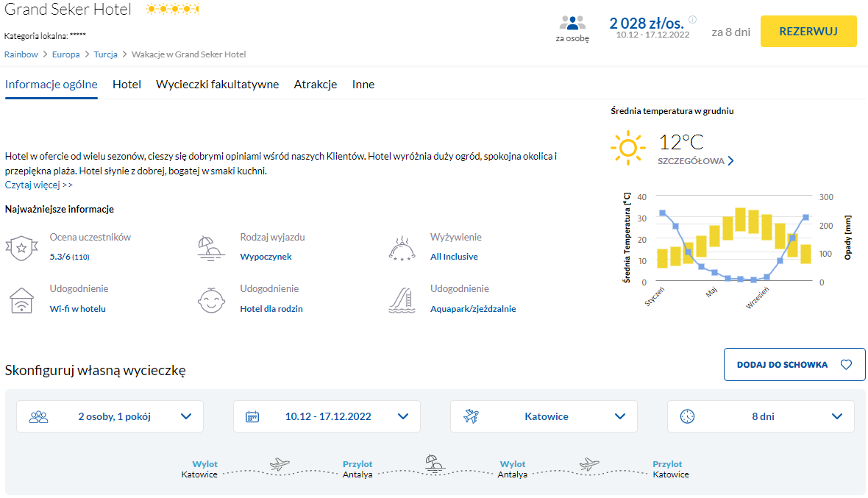Screen dimensions: 868x498
Task: Click the sun weather icon
Action: [x=627, y=147]
